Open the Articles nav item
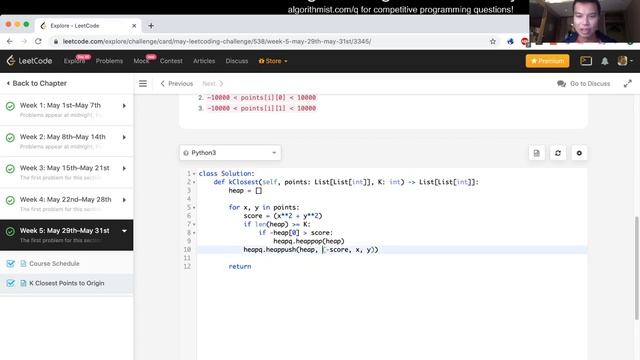The height and width of the screenshot is (360, 640). click(204, 61)
